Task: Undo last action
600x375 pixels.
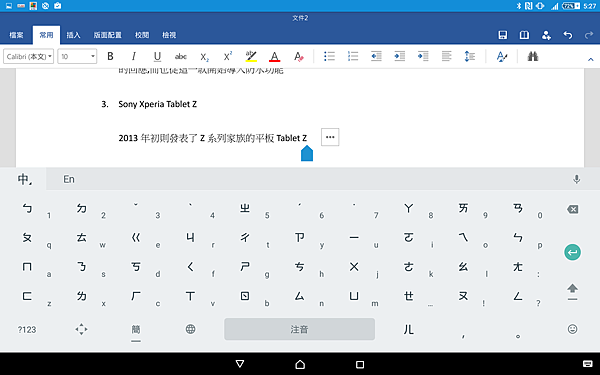Action: 567,35
